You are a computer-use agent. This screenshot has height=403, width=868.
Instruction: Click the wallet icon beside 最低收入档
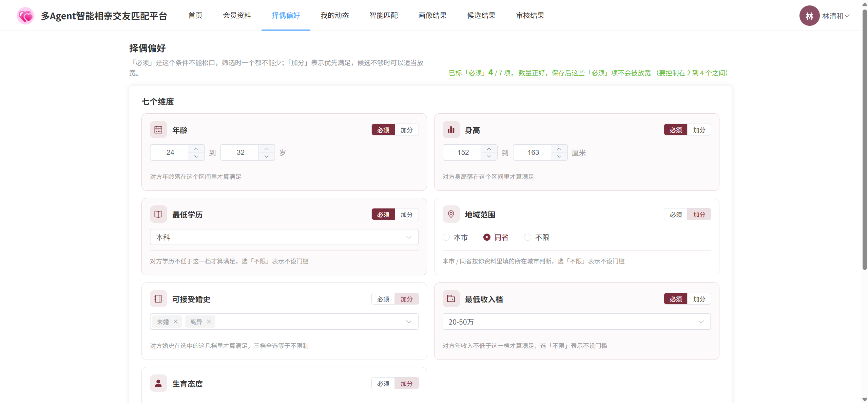[x=451, y=299]
